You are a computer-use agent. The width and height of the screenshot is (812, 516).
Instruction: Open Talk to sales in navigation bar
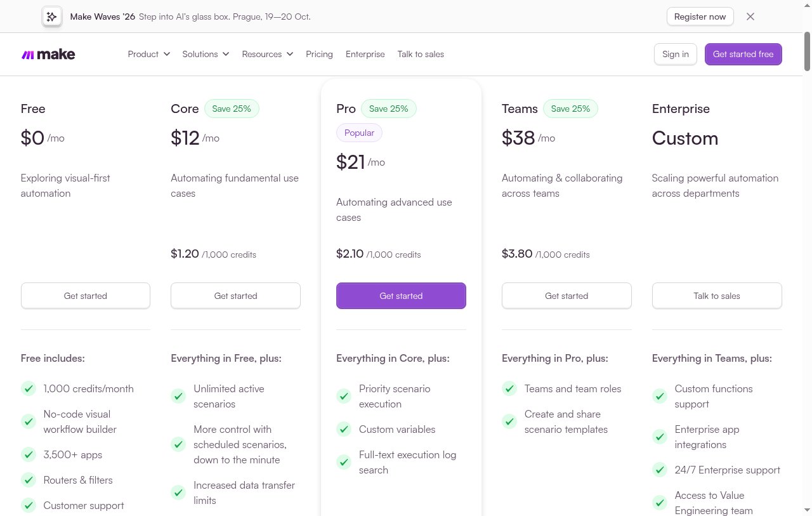(421, 54)
